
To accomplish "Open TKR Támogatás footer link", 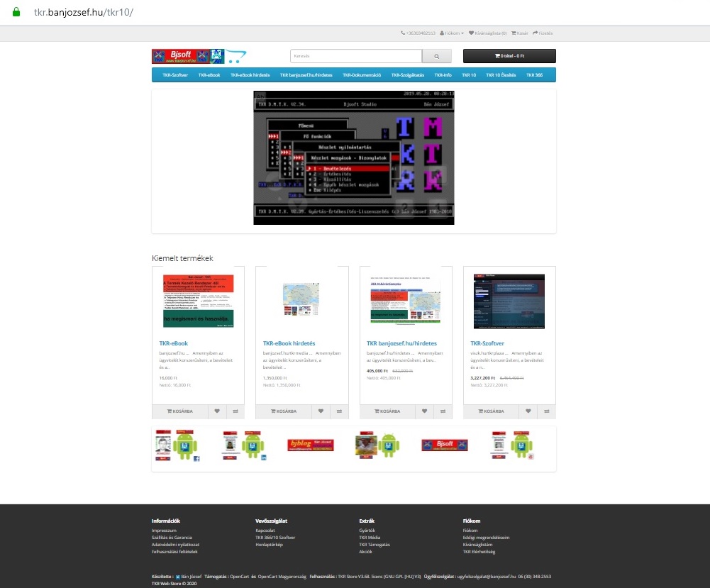I will point(375,545).
